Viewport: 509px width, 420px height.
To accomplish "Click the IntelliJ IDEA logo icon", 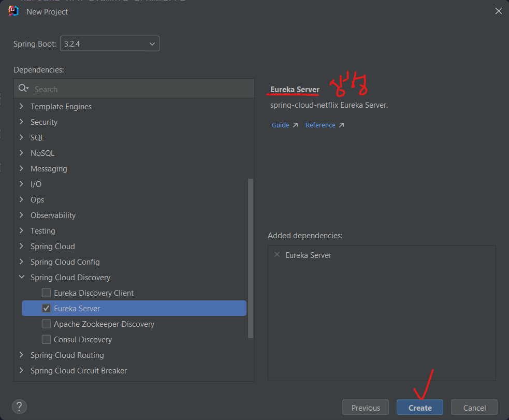I will click(x=13, y=11).
